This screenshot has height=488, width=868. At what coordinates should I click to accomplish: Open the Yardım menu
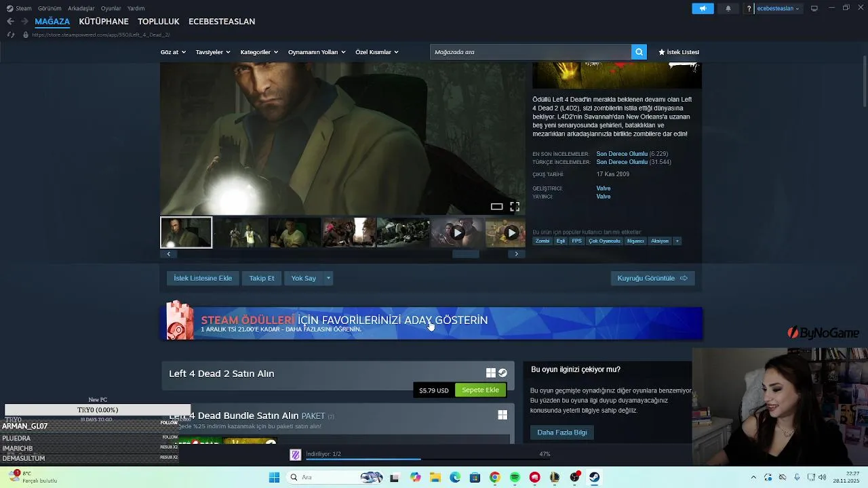(136, 8)
